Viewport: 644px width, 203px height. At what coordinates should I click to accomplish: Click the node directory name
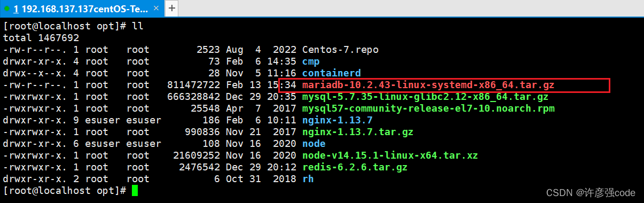click(x=314, y=144)
